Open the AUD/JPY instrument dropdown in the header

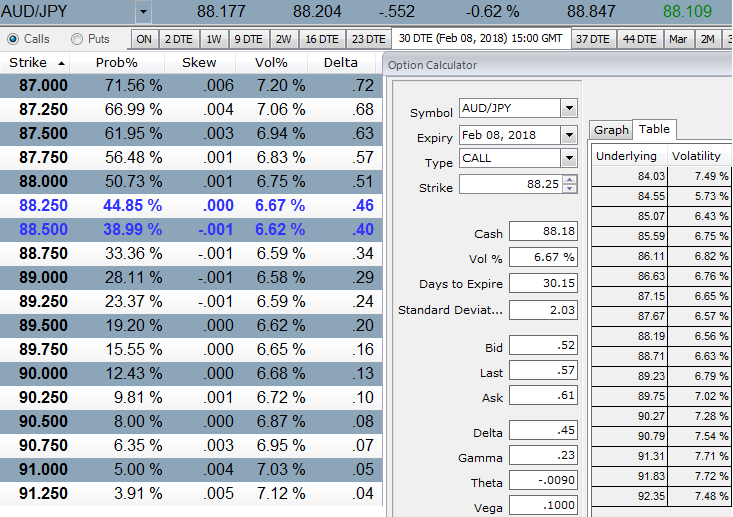tap(144, 11)
